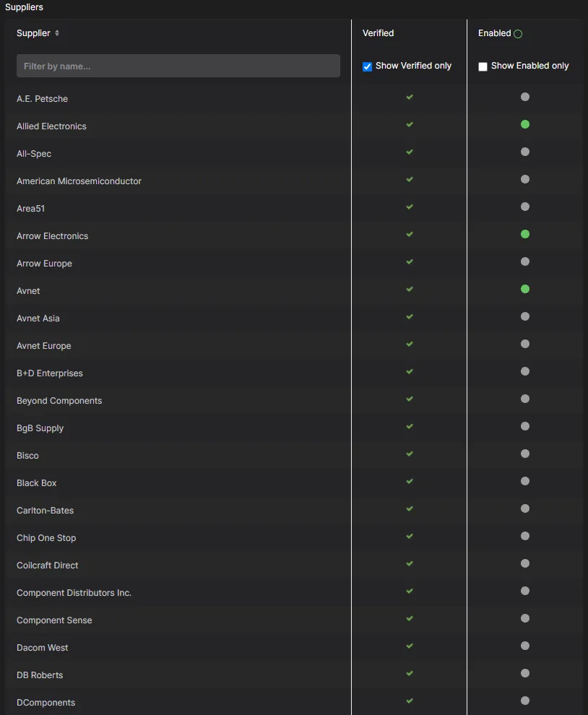Click verified checkmark for Area51
This screenshot has width=588, height=715.
(410, 207)
